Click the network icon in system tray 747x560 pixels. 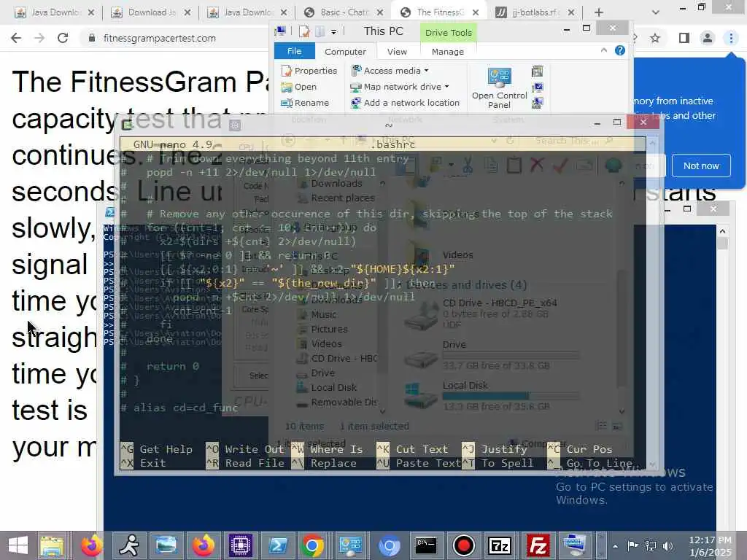click(650, 546)
